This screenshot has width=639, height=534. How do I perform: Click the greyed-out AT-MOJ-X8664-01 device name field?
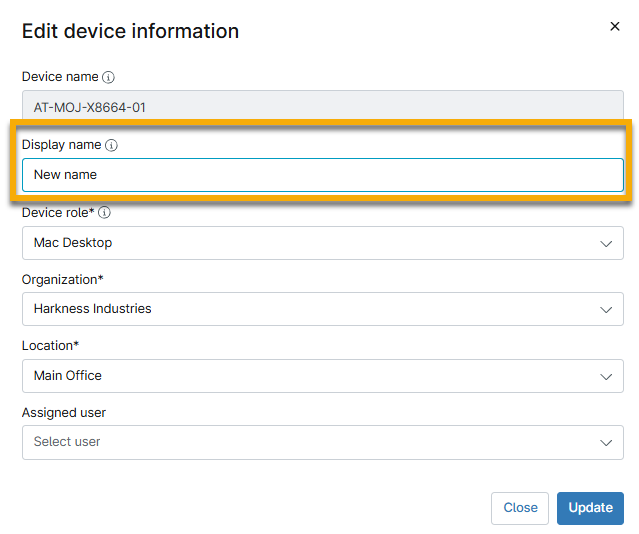(322, 107)
